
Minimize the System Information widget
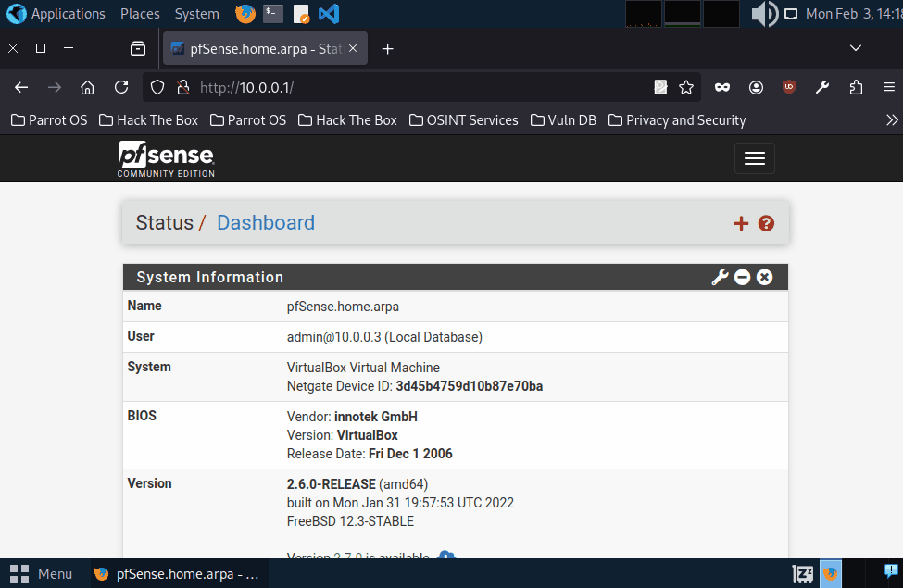click(743, 277)
